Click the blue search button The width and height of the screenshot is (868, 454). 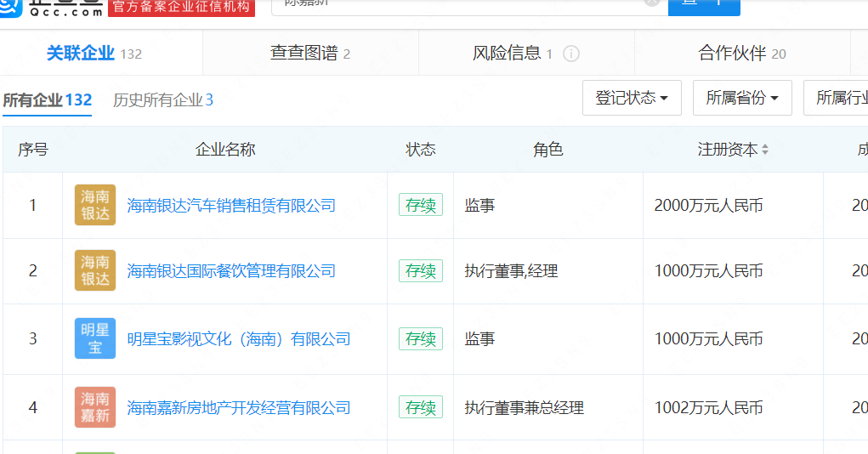pos(704,7)
